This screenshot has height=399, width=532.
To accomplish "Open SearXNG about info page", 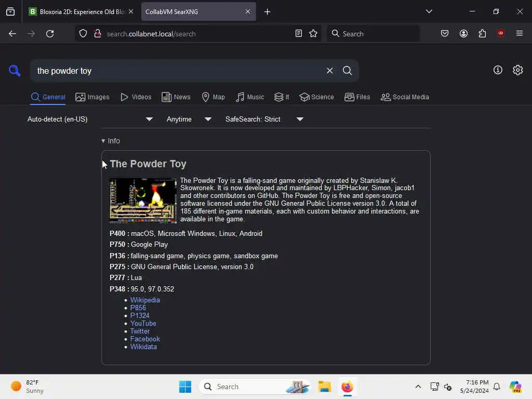I will [x=498, y=70].
